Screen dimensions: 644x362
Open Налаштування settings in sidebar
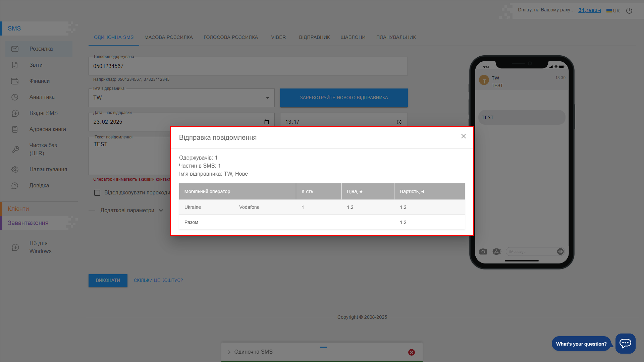coord(48,170)
